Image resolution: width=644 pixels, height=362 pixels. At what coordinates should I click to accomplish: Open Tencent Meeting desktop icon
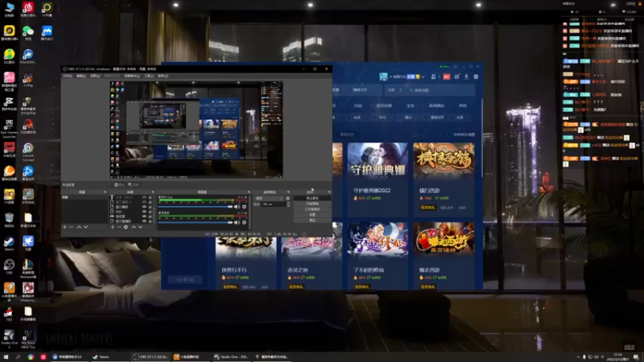tap(47, 32)
